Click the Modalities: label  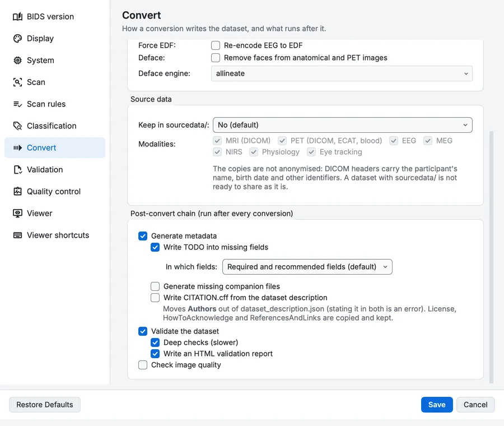(157, 144)
